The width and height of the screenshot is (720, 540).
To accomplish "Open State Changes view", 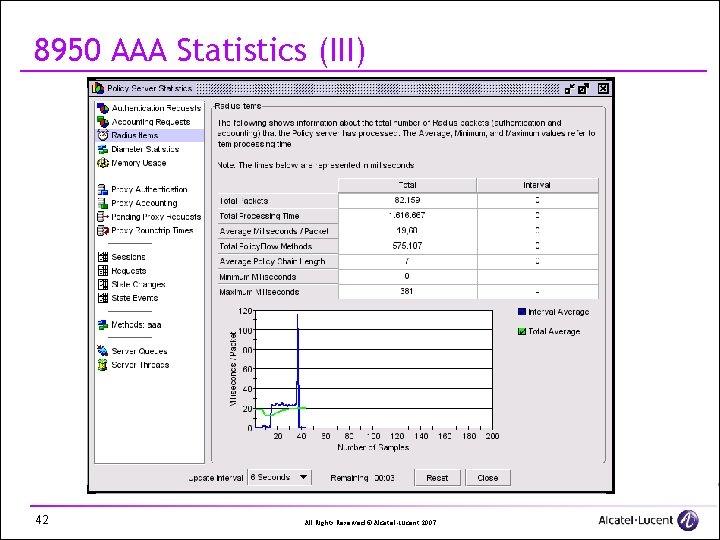I will (x=138, y=285).
